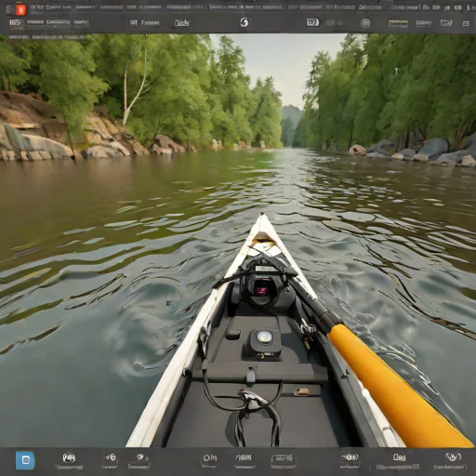Screen dimensions: 476x476
Task: Click the yellow-outlined button in top toolbar
Action: tap(398, 22)
